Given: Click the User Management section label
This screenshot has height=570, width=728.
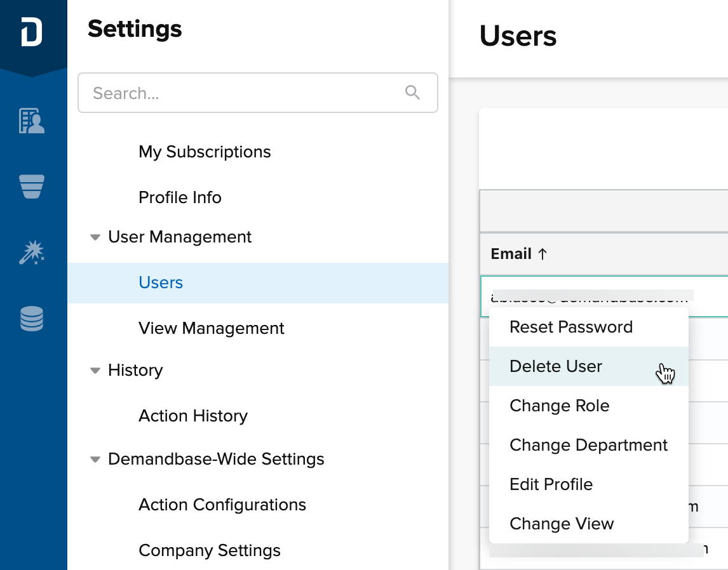Looking at the screenshot, I should [180, 237].
